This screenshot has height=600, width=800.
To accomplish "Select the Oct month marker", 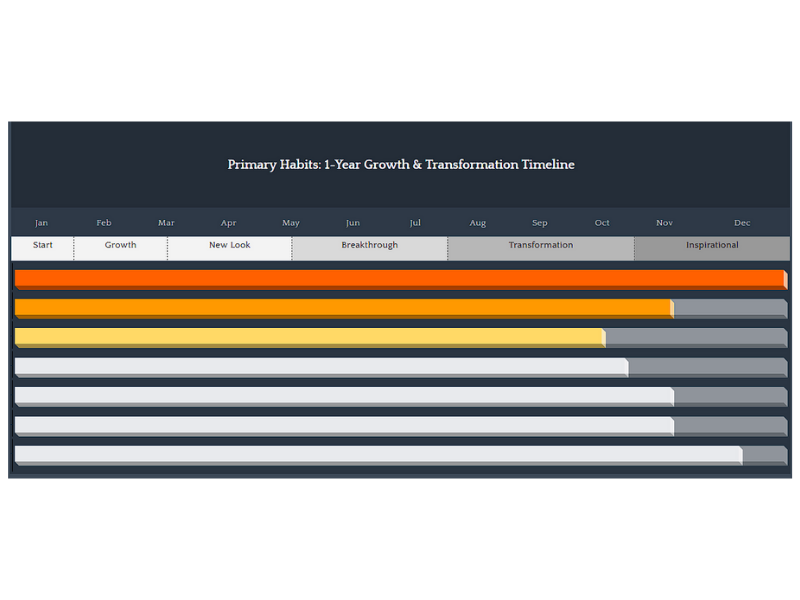I will (602, 223).
